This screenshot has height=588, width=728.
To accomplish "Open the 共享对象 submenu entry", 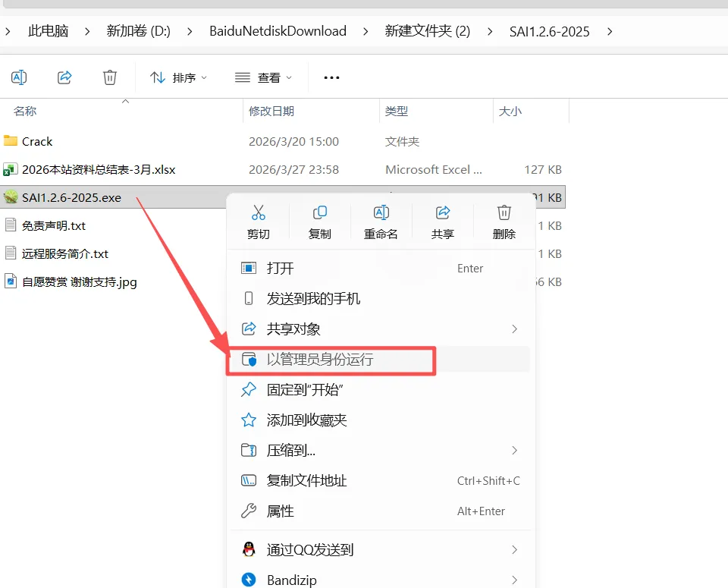I will [x=380, y=329].
